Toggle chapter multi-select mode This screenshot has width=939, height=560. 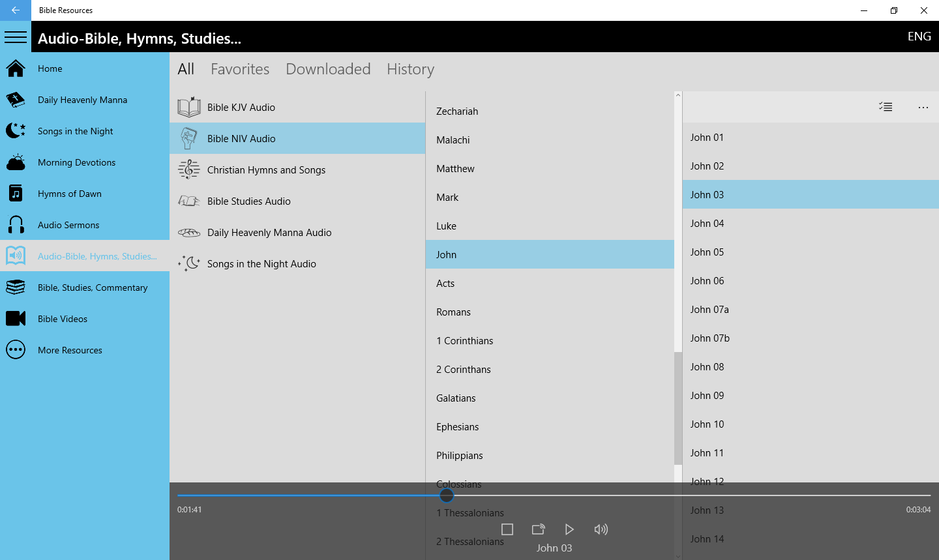point(885,106)
